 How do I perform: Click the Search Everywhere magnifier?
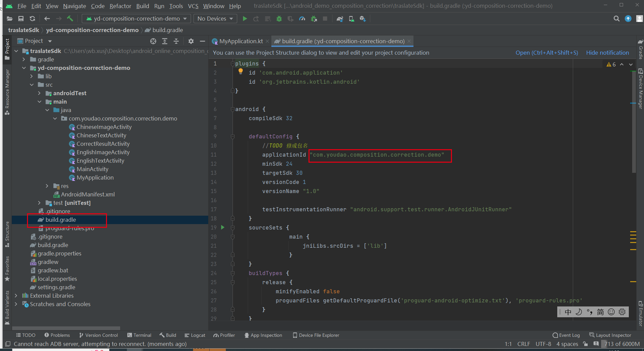(x=616, y=19)
